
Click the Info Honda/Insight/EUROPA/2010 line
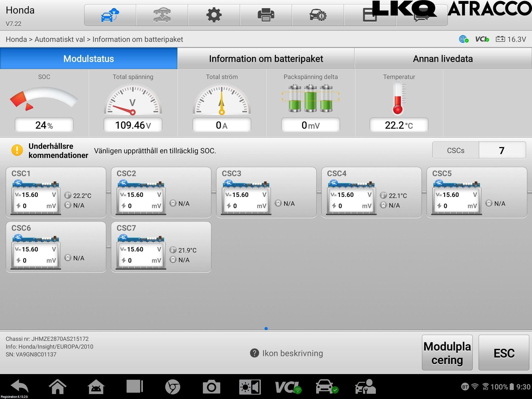[49, 347]
